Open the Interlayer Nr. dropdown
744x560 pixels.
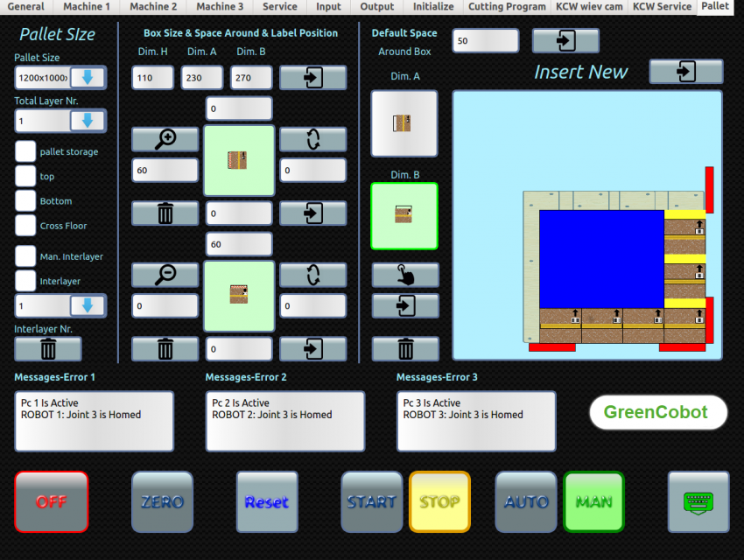pyautogui.click(x=88, y=306)
